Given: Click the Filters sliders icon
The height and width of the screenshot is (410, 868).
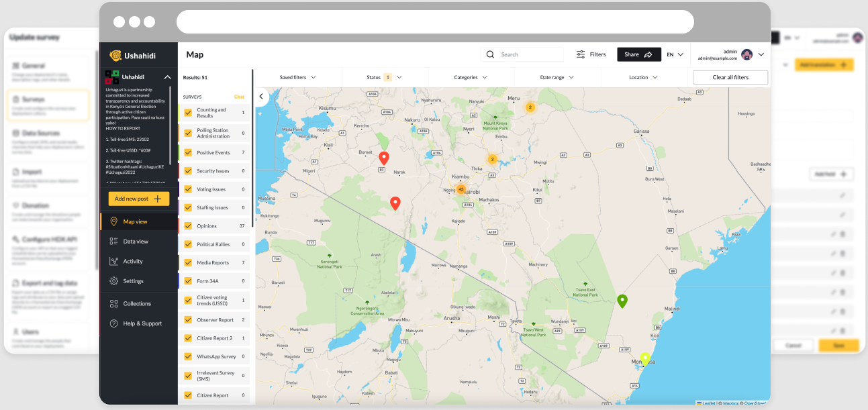Looking at the screenshot, I should 581,54.
